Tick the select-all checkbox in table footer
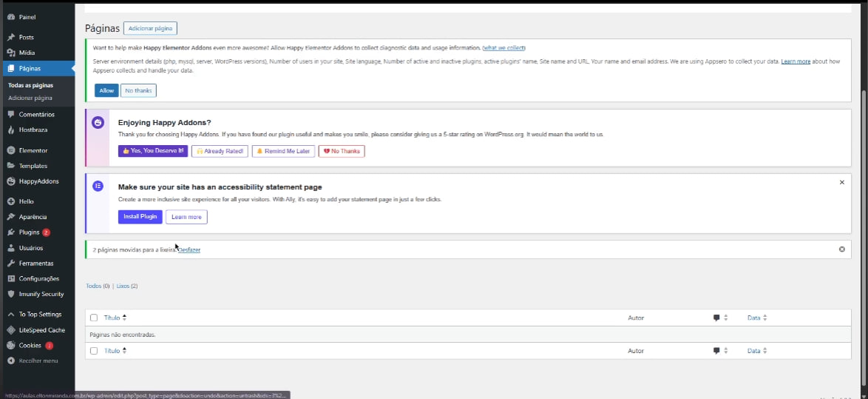This screenshot has height=399, width=868. point(94,351)
